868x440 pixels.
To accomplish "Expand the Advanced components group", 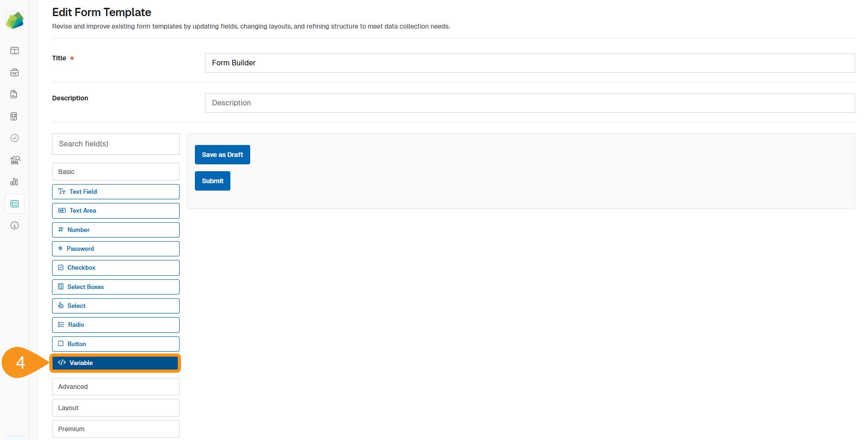I will pyautogui.click(x=116, y=387).
